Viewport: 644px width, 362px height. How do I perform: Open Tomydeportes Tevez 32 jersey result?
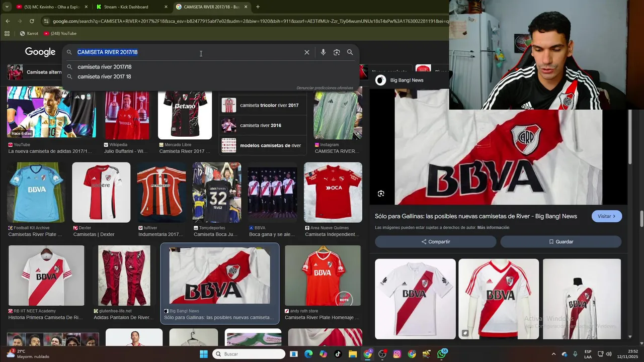(217, 193)
